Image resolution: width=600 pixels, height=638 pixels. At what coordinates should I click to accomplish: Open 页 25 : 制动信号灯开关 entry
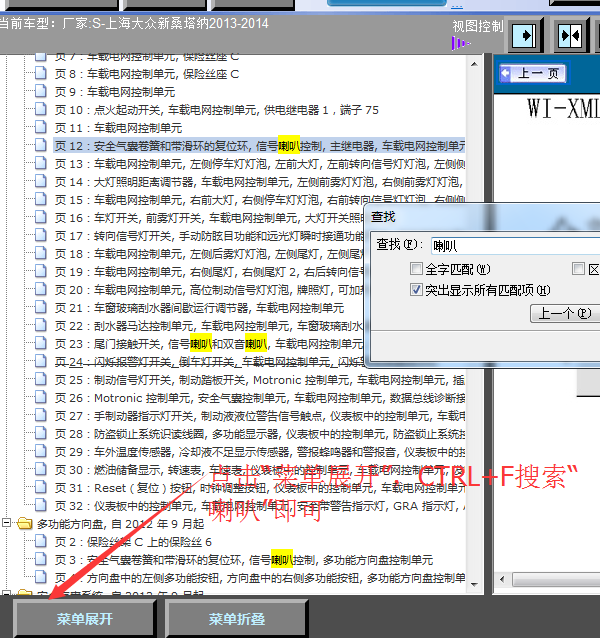coord(260,380)
